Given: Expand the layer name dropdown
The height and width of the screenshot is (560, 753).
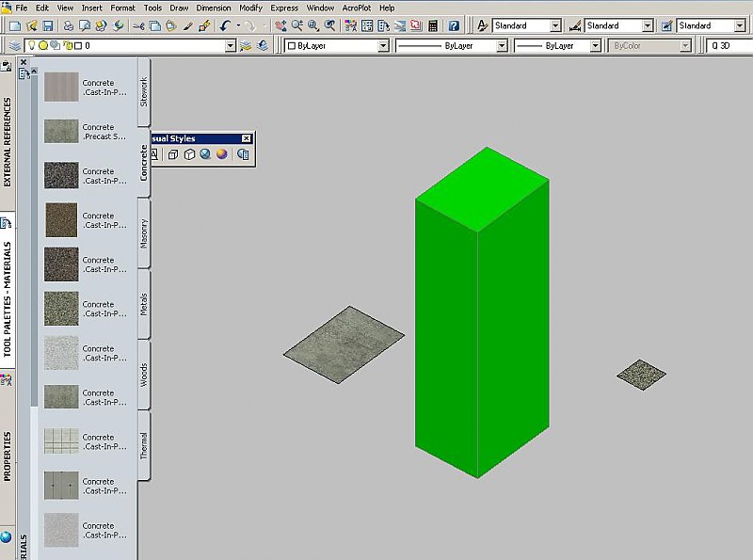Looking at the screenshot, I should point(230,45).
